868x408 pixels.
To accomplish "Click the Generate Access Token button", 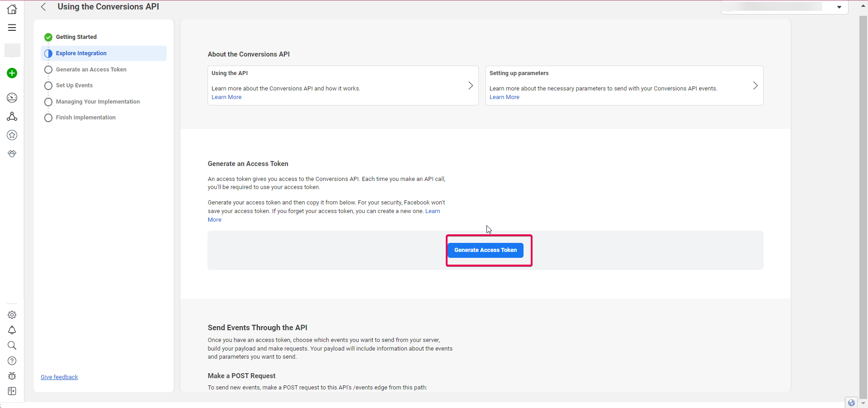I will (486, 250).
